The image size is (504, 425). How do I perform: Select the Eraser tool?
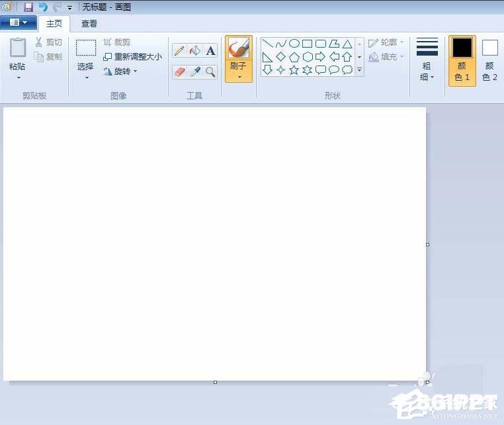179,71
